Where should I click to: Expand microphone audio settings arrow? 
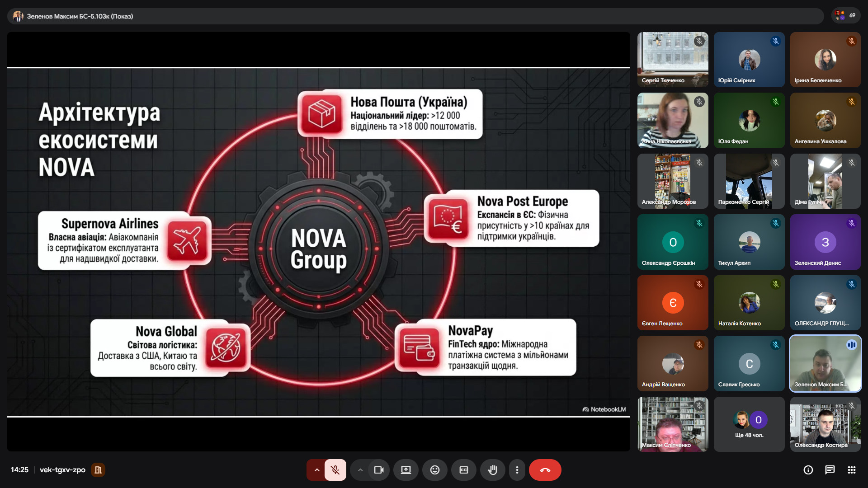pos(316,470)
